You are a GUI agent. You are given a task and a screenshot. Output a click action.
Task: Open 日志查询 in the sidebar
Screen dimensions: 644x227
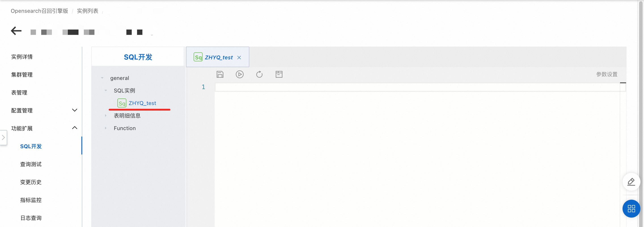point(31,218)
